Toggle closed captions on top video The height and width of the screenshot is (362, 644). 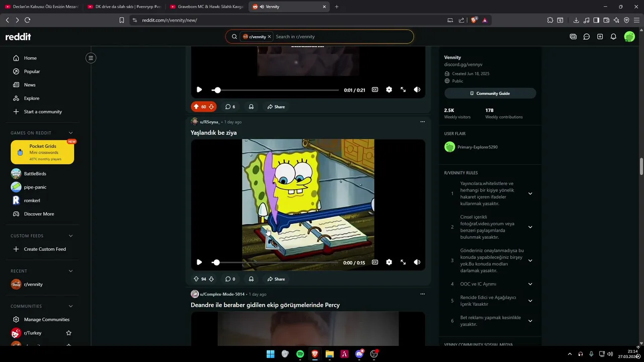375,89
